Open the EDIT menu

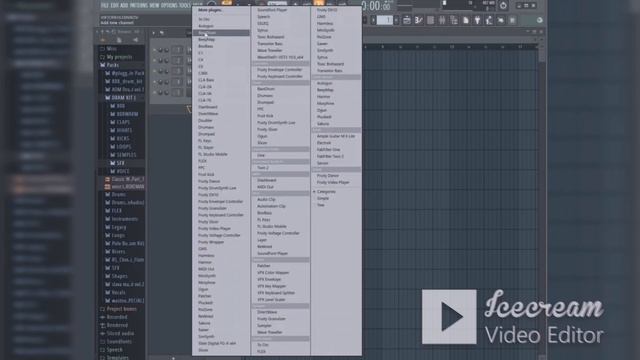[x=114, y=5]
